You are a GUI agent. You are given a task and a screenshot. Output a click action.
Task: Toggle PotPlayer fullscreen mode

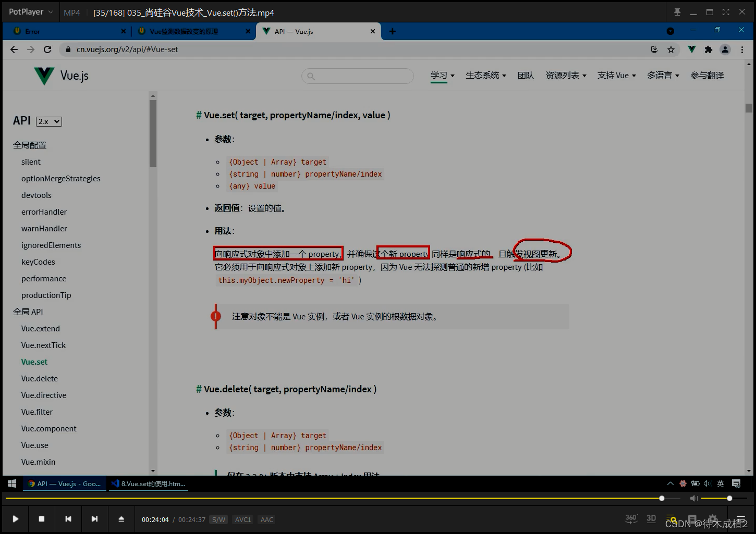click(726, 12)
